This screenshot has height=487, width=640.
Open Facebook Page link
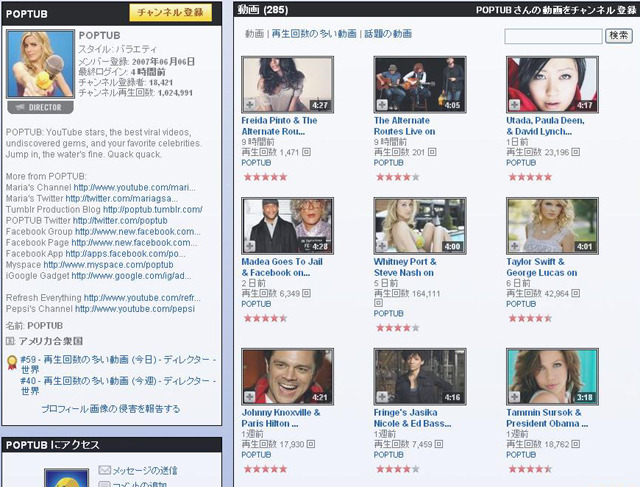click(x=134, y=242)
